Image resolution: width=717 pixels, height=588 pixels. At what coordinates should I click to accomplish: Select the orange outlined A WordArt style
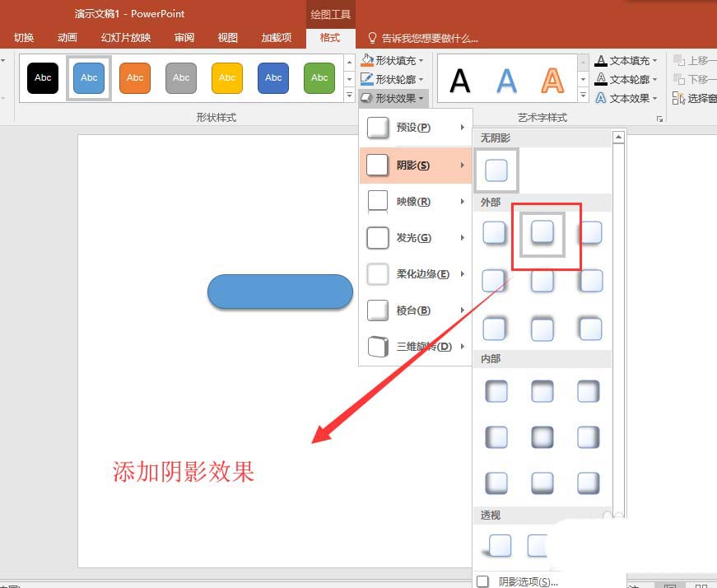tap(552, 81)
